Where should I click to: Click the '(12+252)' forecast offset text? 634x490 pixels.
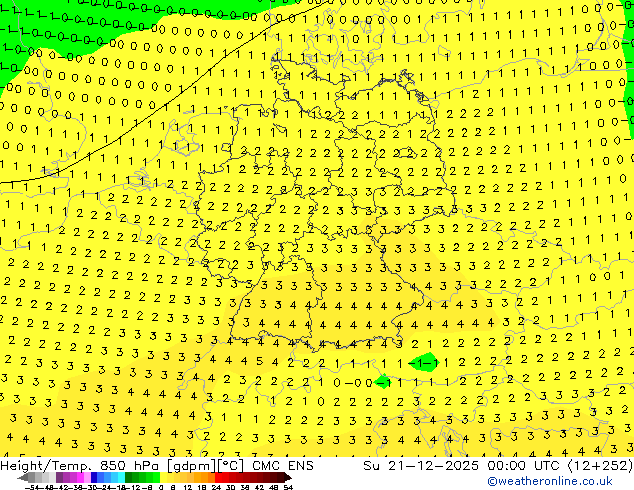[x=600, y=466]
